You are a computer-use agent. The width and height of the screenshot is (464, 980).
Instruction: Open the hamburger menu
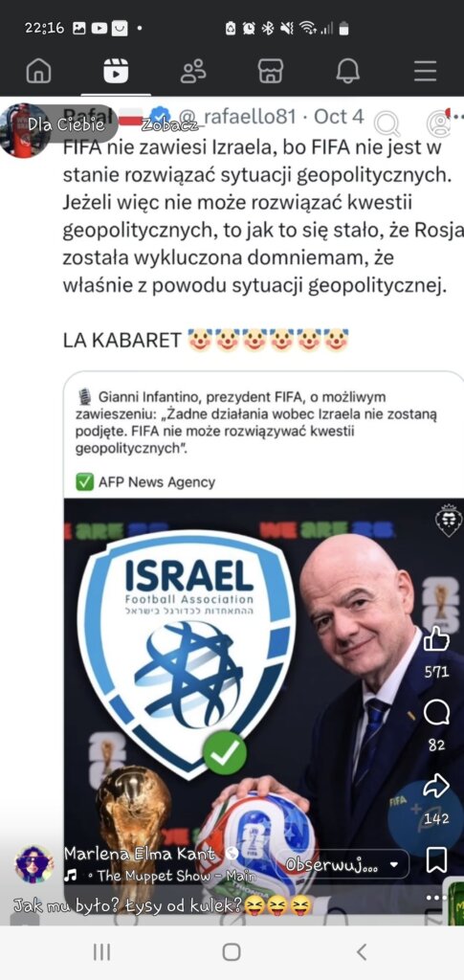426,71
